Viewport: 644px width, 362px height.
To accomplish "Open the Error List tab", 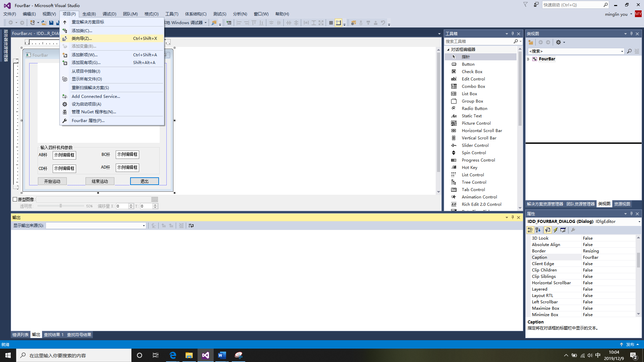I will 20,335.
